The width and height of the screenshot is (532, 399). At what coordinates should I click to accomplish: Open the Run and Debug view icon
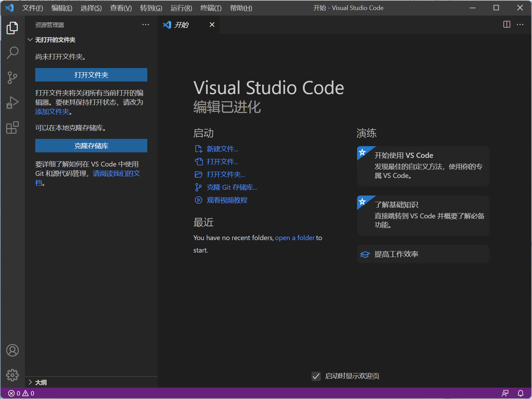[x=12, y=103]
